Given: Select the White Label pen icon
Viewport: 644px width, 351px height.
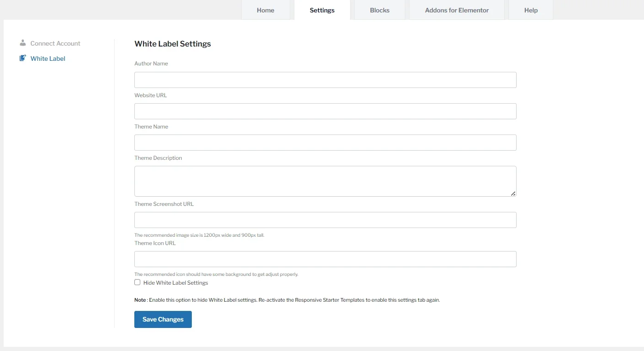Looking at the screenshot, I should (x=22, y=58).
